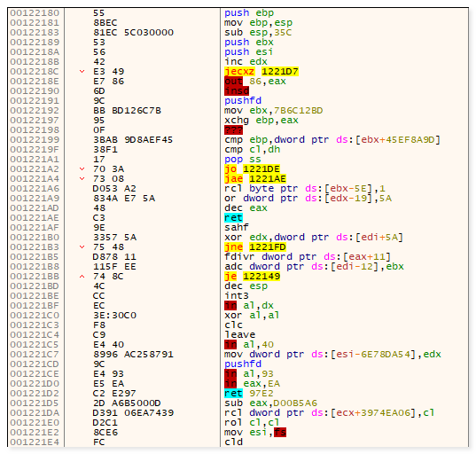Click the 'in al,dx' instruction
The height and width of the screenshot is (454, 476).
click(249, 306)
